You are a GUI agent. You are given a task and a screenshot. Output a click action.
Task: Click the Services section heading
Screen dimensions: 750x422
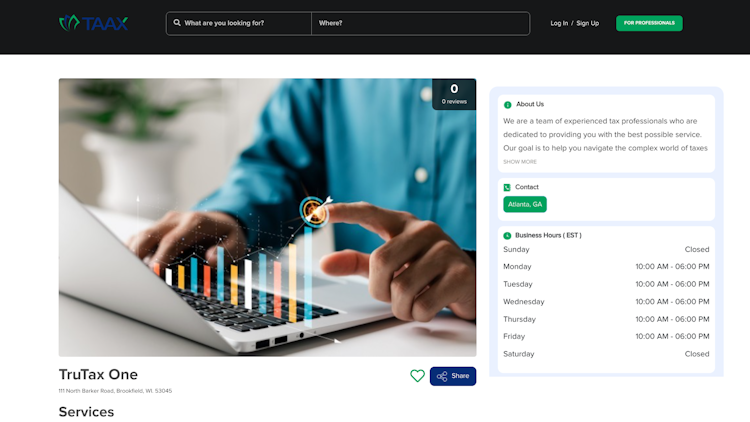click(86, 412)
